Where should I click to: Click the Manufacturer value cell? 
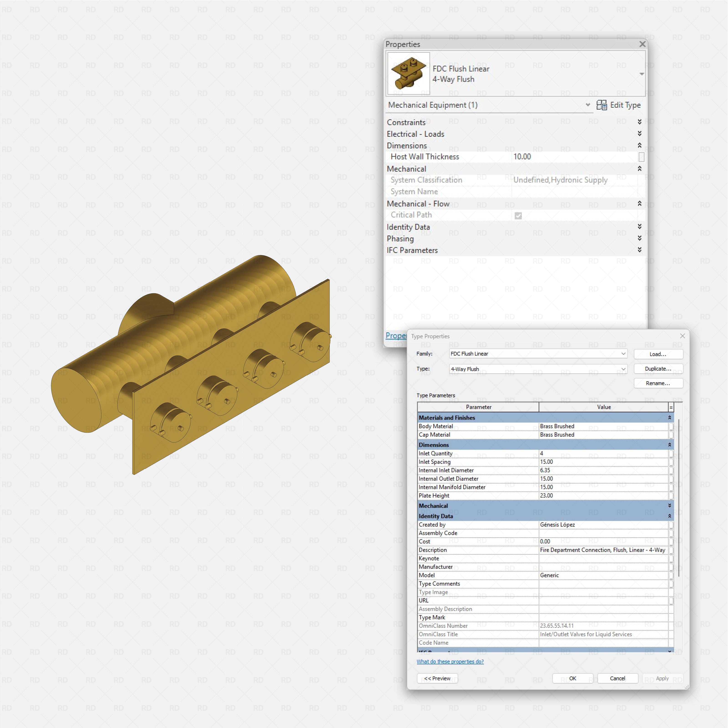tap(603, 567)
